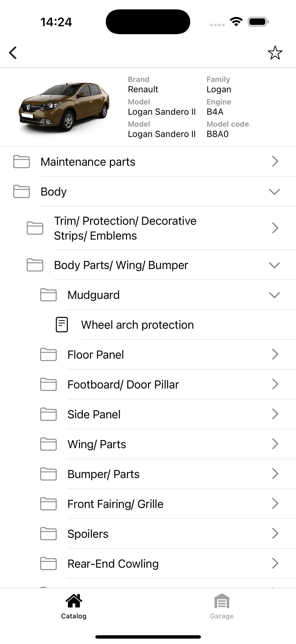Toggle the favorite star icon
Screen dimensions: 296x644
[x=275, y=53]
